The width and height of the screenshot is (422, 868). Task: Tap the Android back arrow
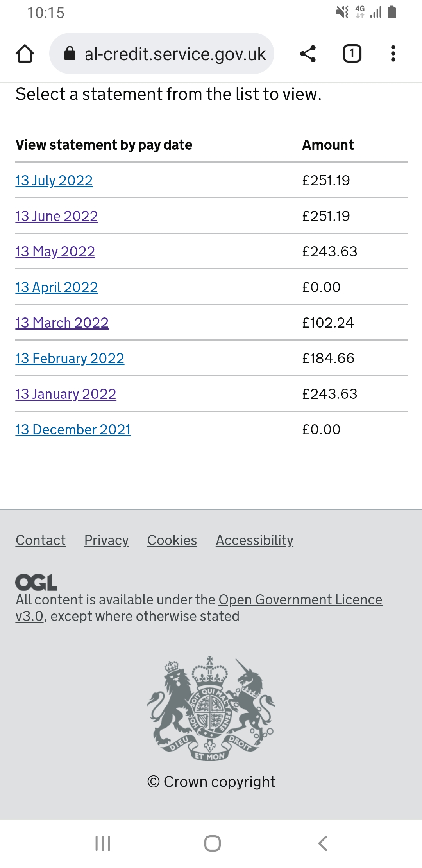coord(323,843)
